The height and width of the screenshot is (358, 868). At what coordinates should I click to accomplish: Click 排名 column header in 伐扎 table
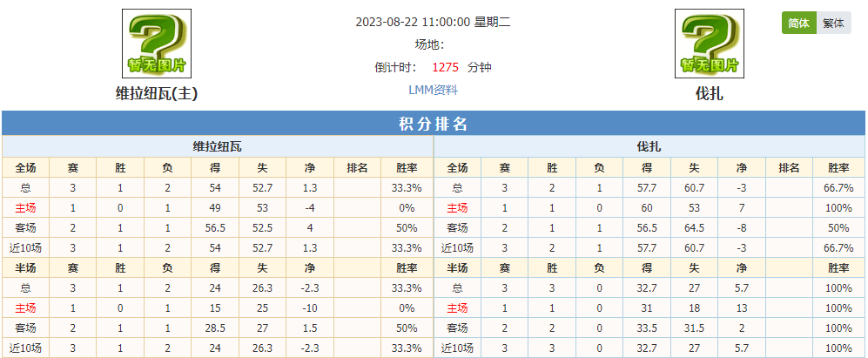pos(789,168)
